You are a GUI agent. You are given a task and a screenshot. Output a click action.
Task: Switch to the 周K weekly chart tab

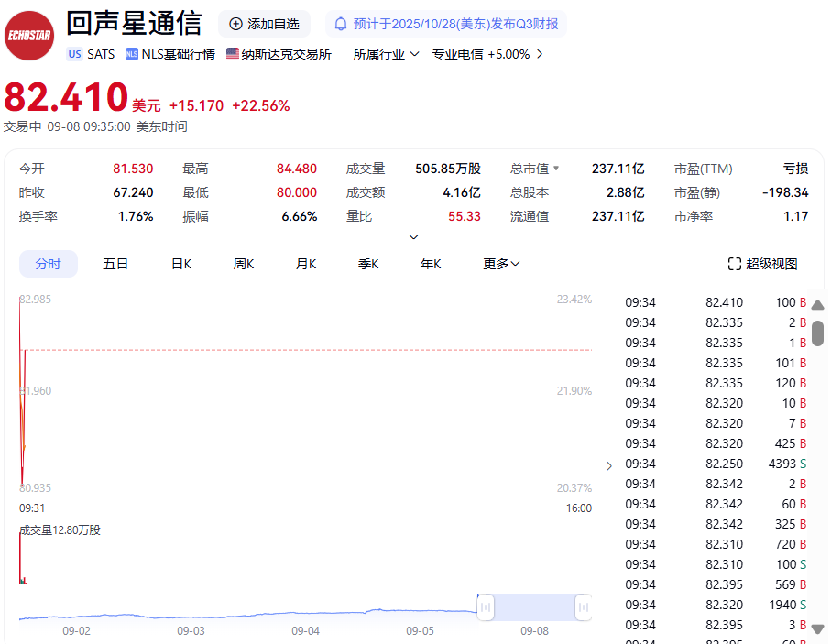coord(244,264)
